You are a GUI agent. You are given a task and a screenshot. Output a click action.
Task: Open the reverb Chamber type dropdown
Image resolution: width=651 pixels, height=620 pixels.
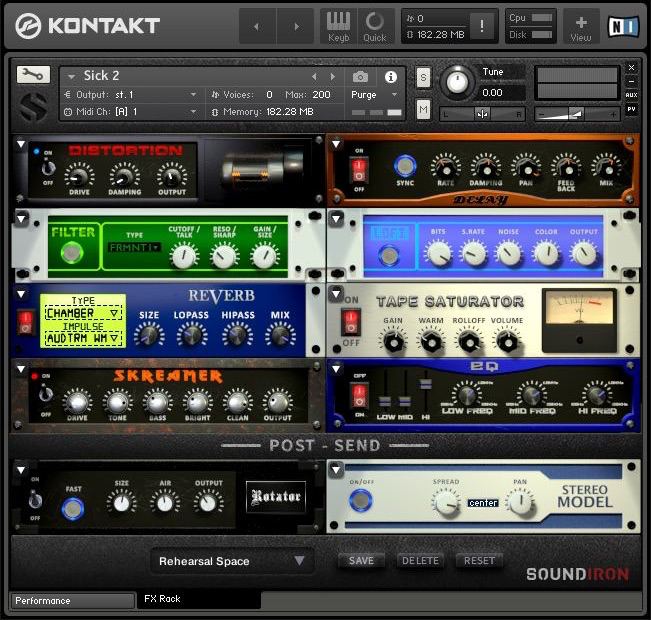(83, 313)
